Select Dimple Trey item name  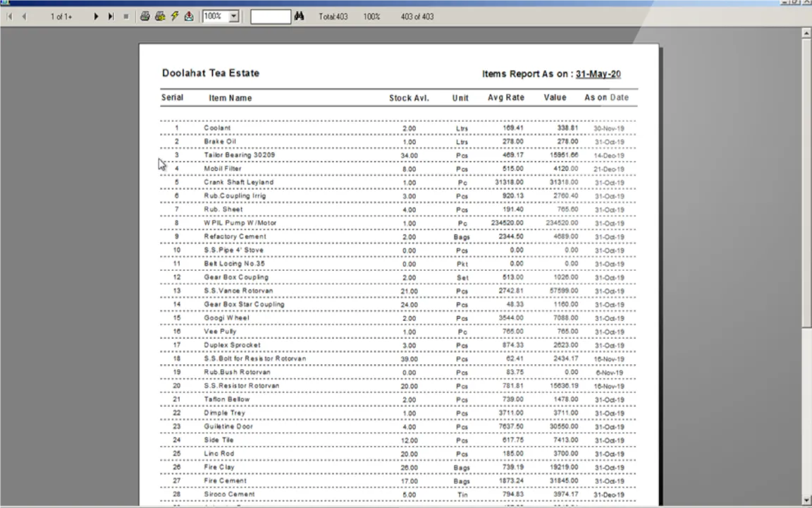tap(224, 413)
